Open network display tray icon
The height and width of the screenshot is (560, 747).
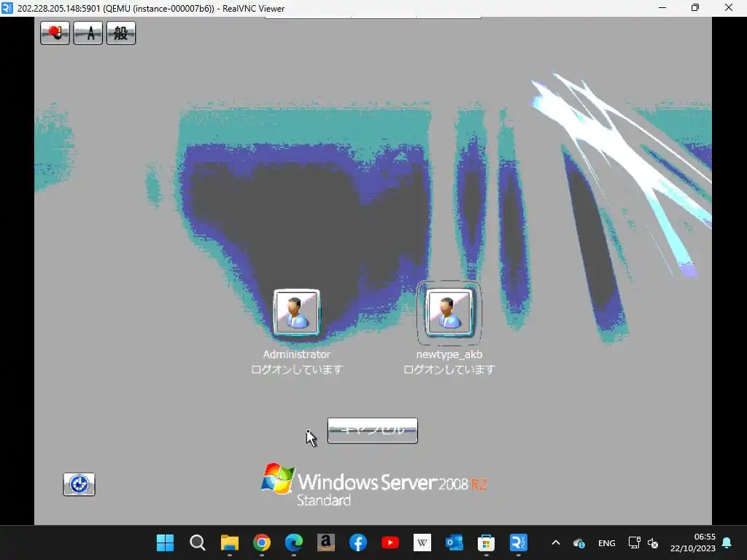(634, 542)
